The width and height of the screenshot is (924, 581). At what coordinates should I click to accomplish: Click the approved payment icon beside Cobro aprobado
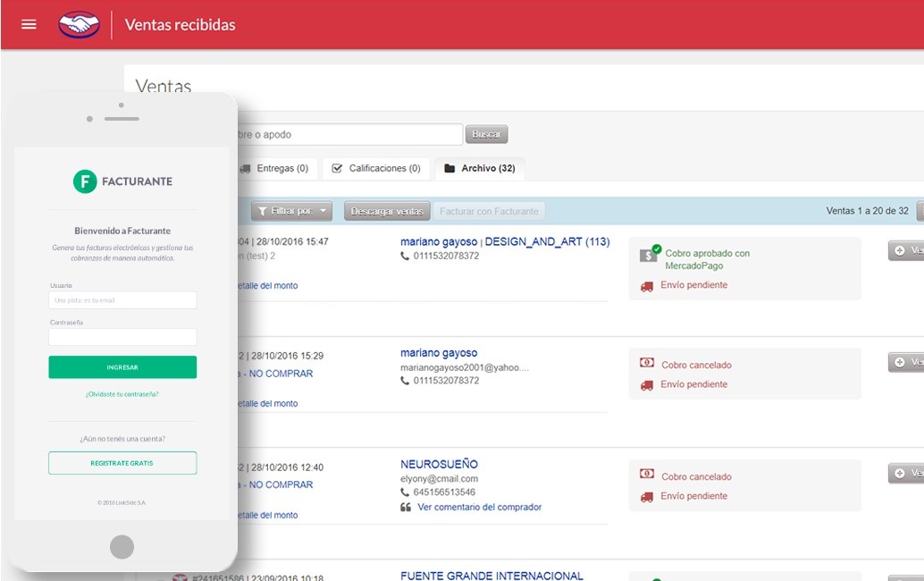[x=650, y=253]
